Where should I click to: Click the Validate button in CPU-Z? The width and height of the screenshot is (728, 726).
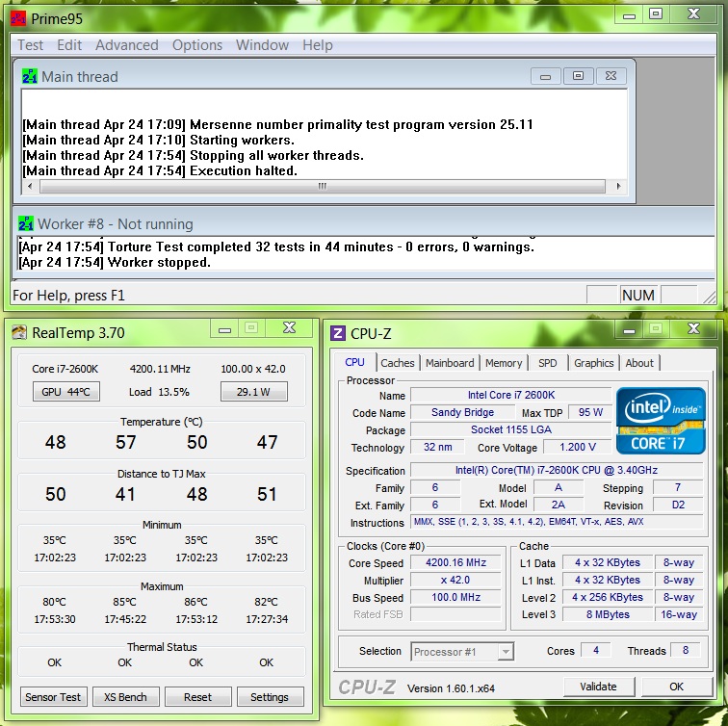tap(598, 687)
